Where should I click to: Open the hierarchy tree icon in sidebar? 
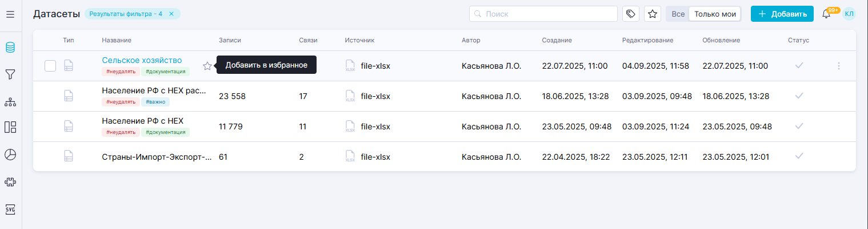pyautogui.click(x=10, y=102)
